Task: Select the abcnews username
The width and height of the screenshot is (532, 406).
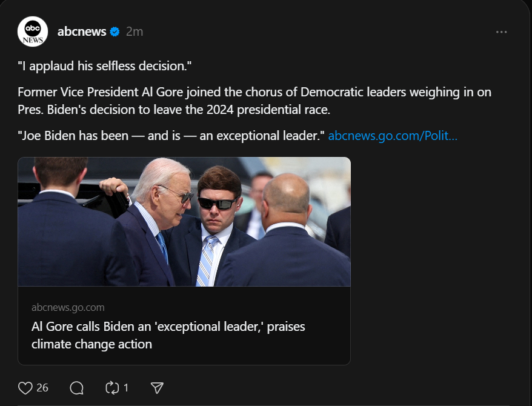Action: [82, 31]
